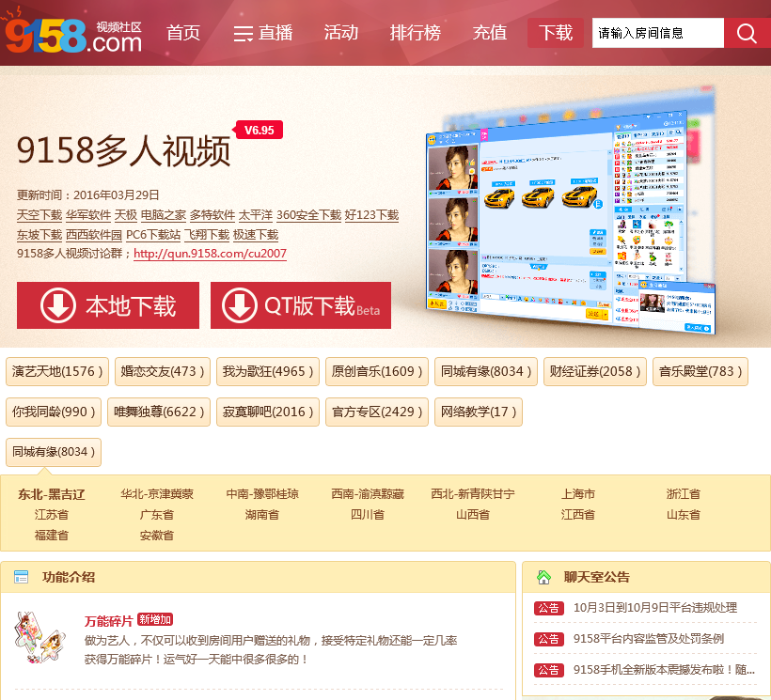Open the 极速下载 link
The width and height of the screenshot is (771, 700).
pos(256,235)
